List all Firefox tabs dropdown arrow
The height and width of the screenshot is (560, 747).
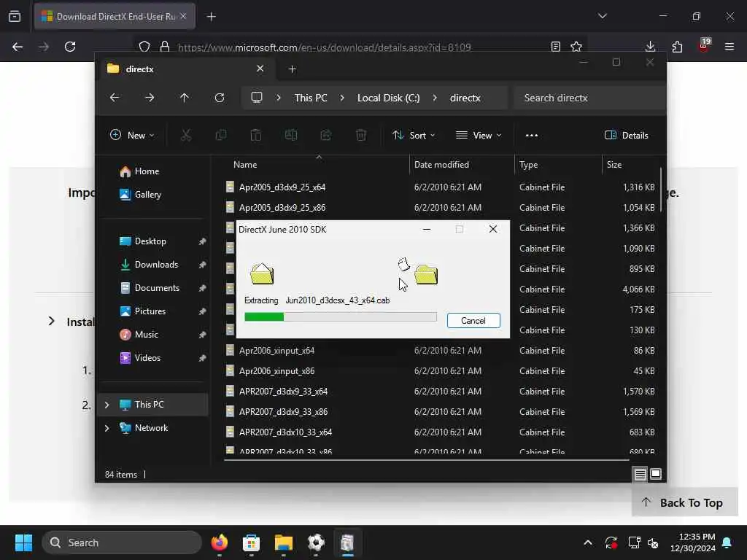tap(602, 16)
